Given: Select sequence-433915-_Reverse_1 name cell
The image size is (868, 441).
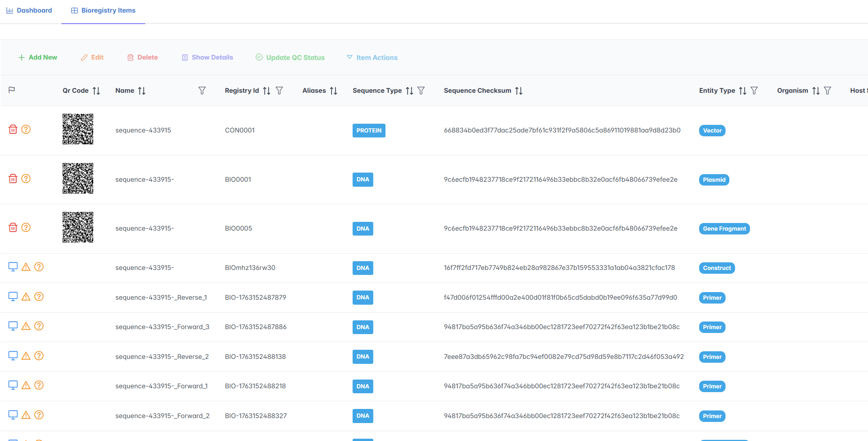Looking at the screenshot, I should [x=161, y=297].
